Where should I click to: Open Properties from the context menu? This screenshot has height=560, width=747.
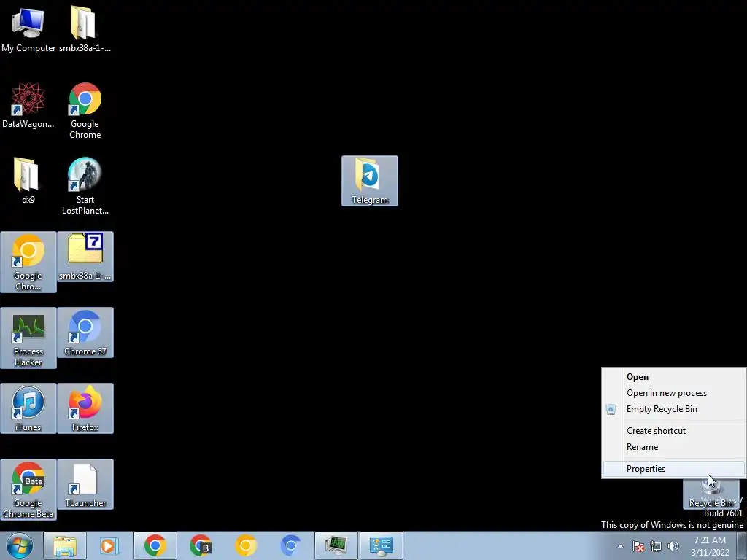click(x=673, y=469)
